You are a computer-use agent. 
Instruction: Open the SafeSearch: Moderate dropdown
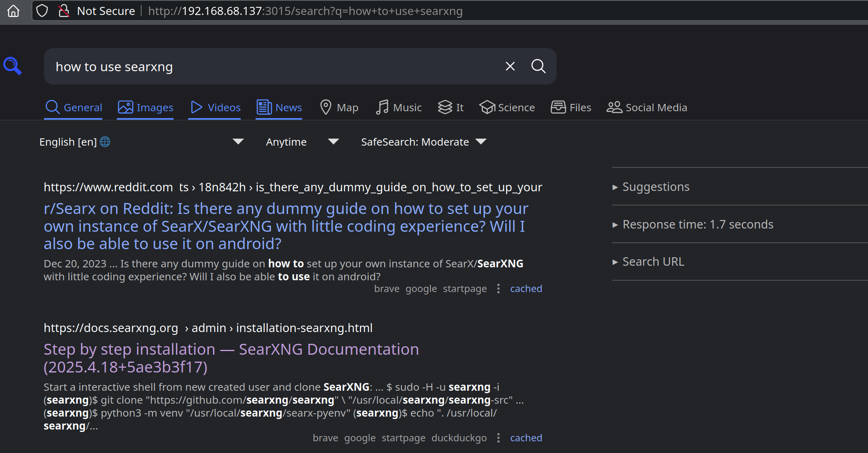point(423,142)
